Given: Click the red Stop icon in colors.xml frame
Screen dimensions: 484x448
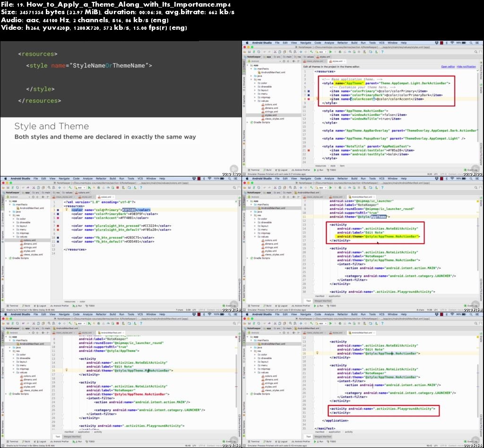Looking at the screenshot, I should pyautogui.click(x=118, y=187).
